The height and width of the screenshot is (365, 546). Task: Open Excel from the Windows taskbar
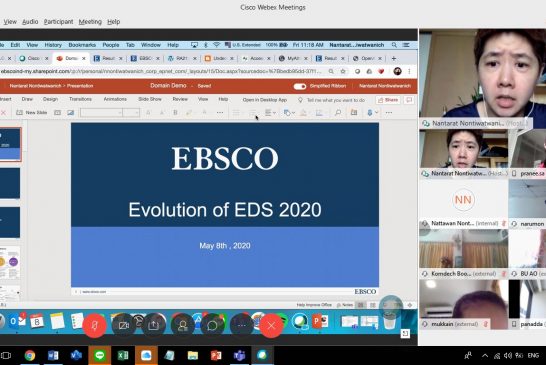(x=123, y=355)
